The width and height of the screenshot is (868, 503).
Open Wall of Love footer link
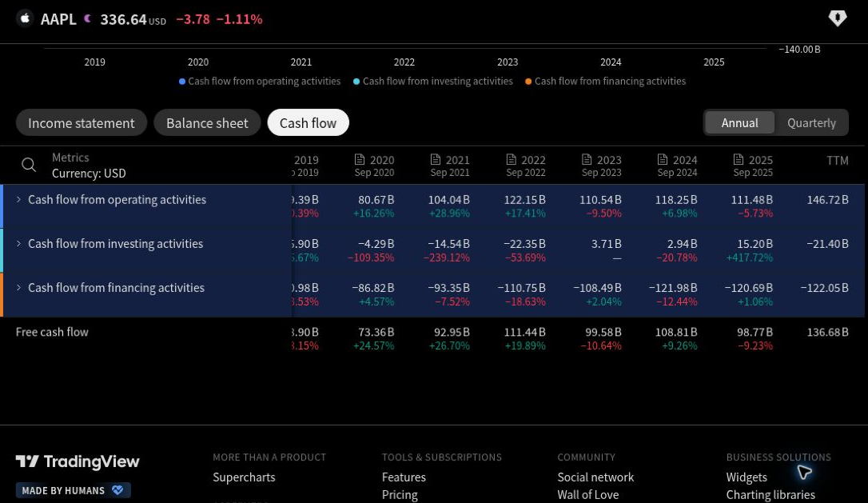[588, 495]
